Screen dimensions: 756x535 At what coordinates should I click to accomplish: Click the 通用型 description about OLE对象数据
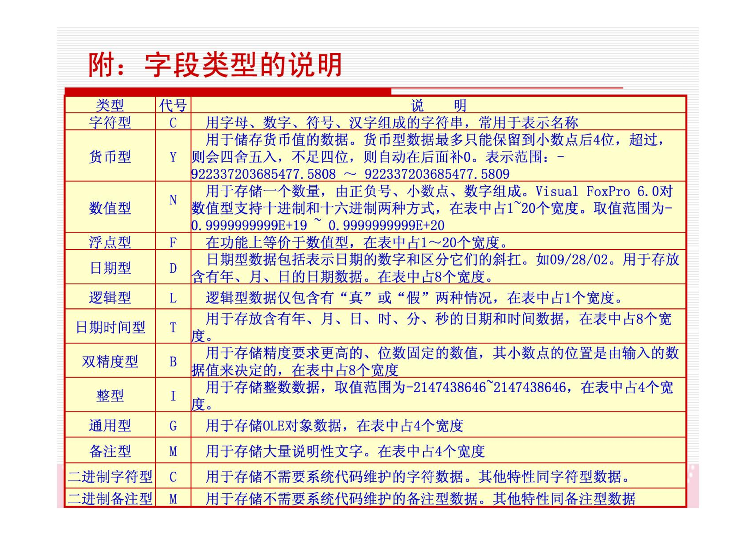(334, 425)
